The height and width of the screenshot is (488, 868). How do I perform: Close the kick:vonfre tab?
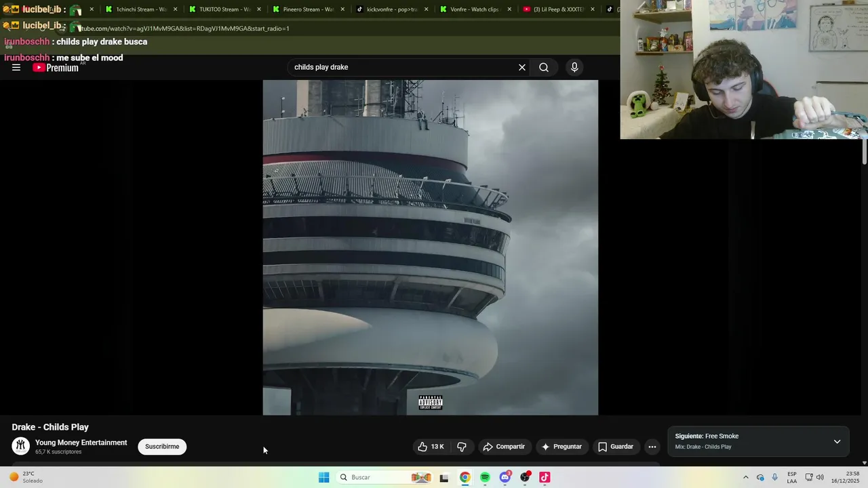[x=425, y=9]
